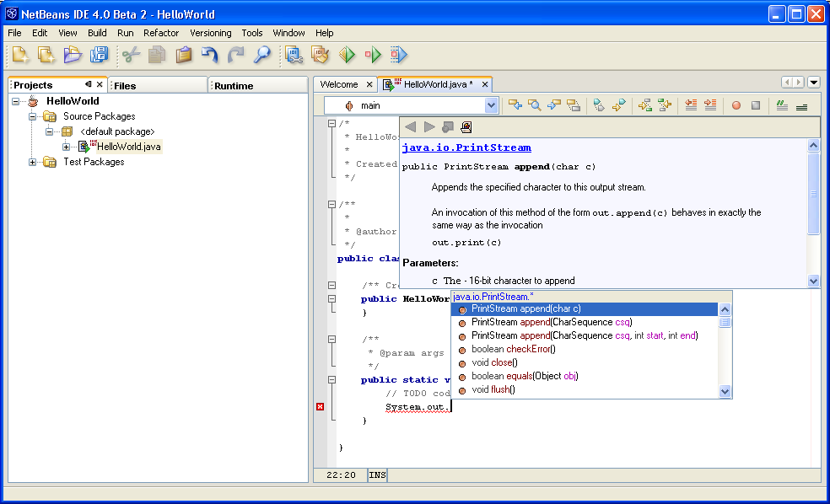Screen dimensions: 830x504
Task: Switch to the Runtime tab
Action: click(258, 86)
